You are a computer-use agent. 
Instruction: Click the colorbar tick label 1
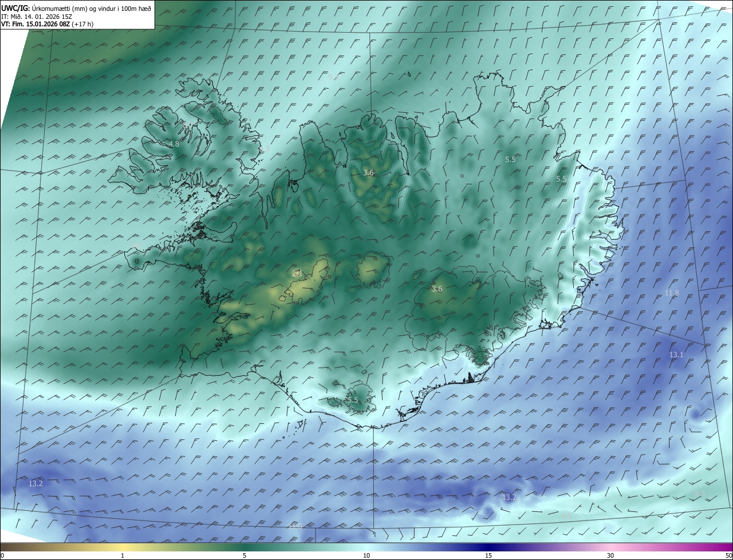coord(123,555)
